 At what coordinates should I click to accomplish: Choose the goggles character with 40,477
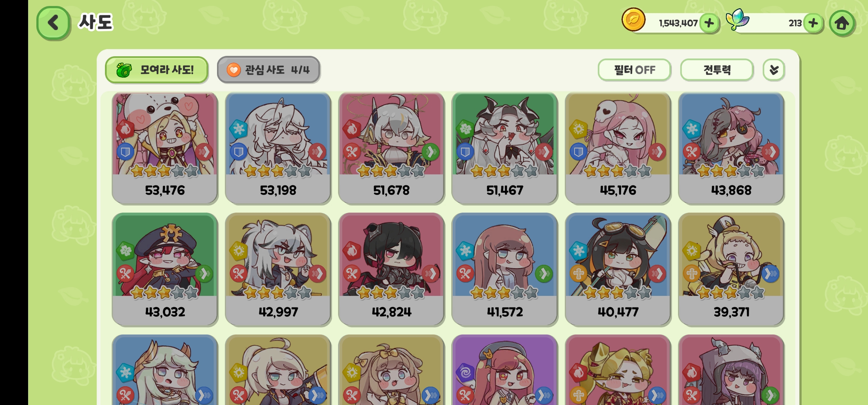pyautogui.click(x=618, y=269)
